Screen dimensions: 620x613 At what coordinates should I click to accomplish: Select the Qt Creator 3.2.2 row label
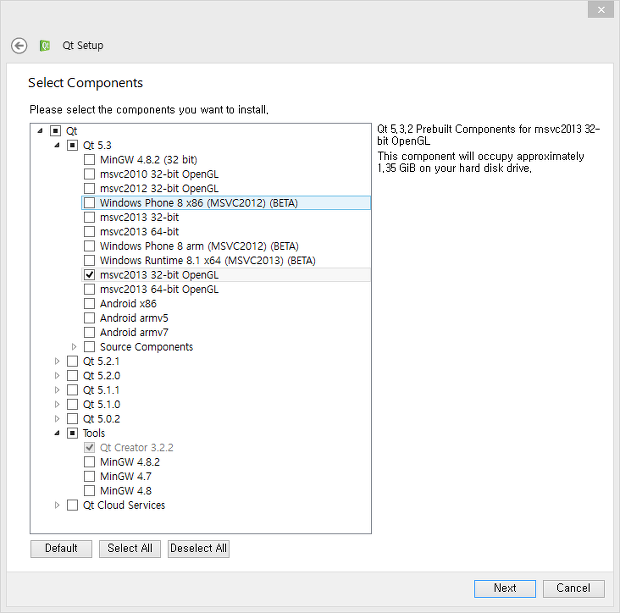click(x=136, y=448)
